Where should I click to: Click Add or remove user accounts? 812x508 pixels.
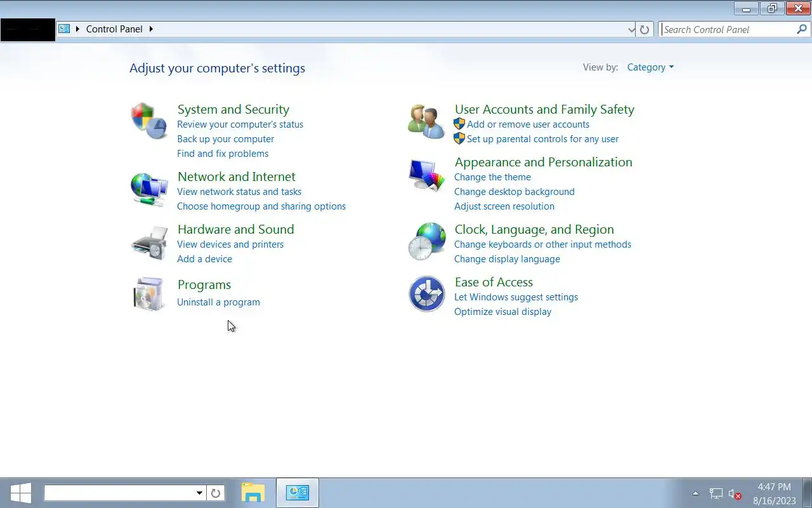(528, 124)
